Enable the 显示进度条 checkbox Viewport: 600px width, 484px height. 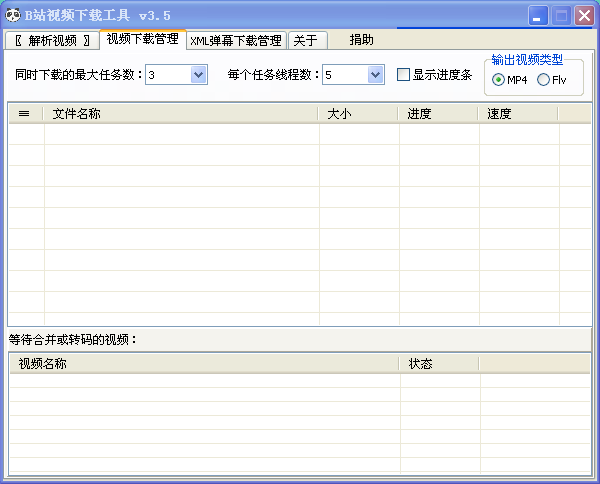point(403,75)
